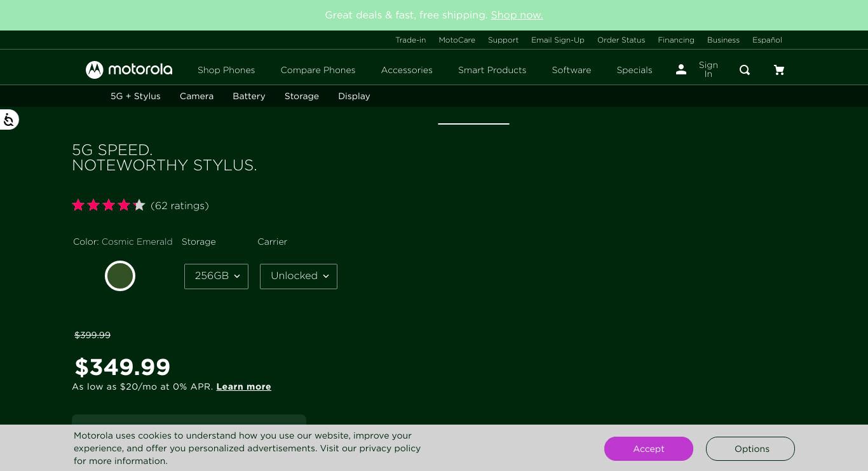Open Specials menu
The image size is (868, 471).
634,70
